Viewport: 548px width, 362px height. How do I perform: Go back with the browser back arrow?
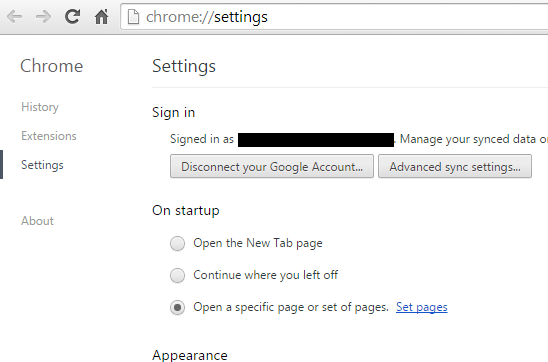[x=15, y=16]
